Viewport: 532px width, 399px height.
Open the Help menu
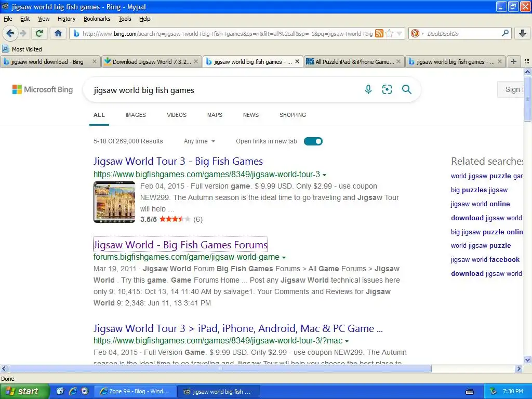[x=145, y=19]
